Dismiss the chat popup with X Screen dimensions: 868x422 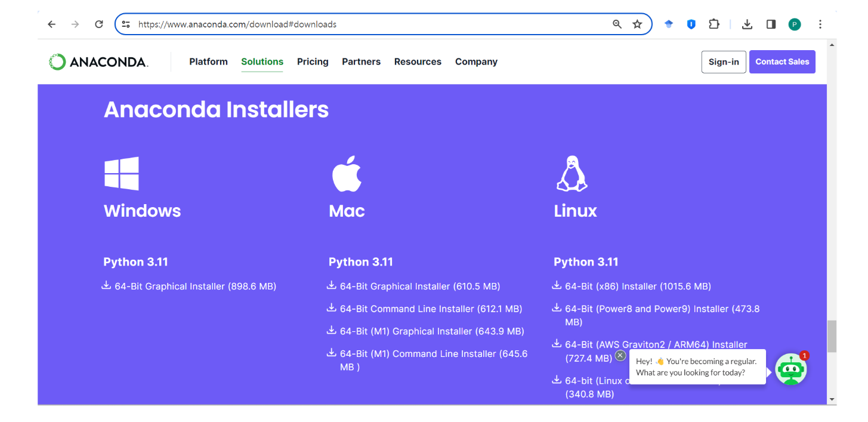click(620, 355)
